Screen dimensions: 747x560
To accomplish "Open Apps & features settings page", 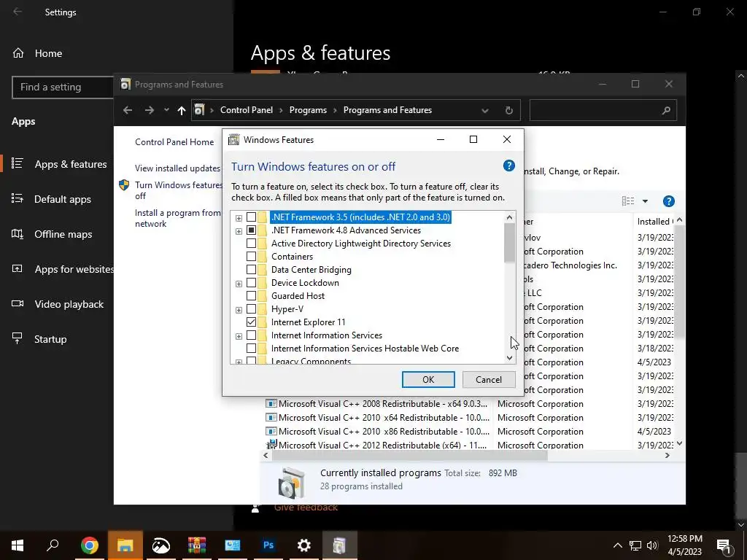I will click(x=59, y=164).
